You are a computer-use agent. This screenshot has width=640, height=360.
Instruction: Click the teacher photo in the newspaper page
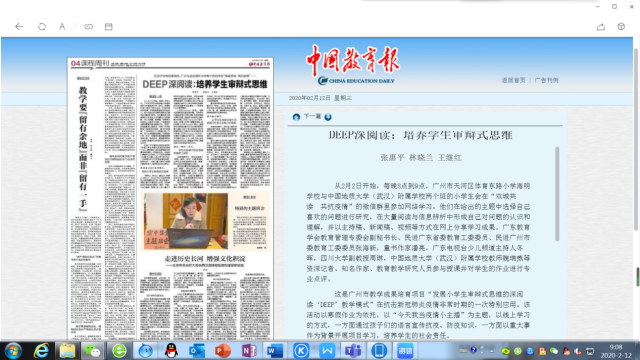point(186,221)
